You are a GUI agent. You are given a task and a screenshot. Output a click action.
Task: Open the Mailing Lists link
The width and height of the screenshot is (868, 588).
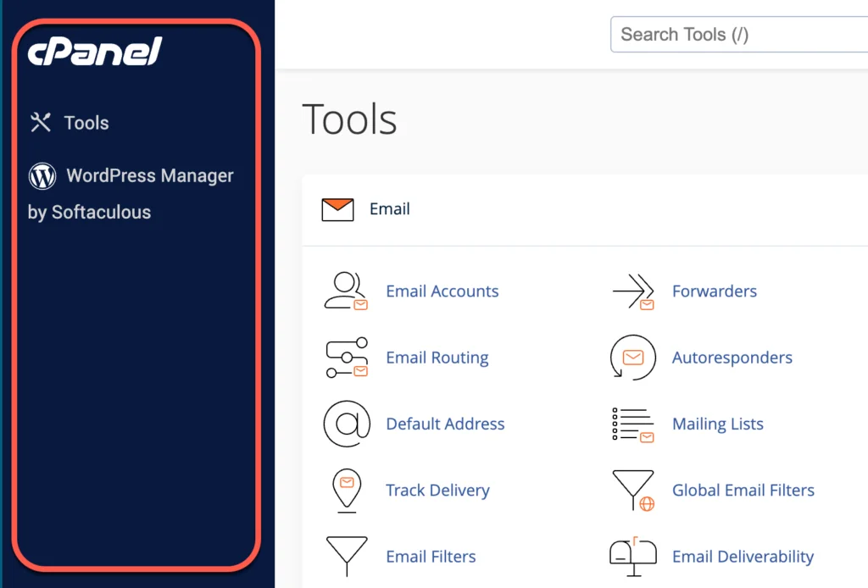(x=717, y=424)
